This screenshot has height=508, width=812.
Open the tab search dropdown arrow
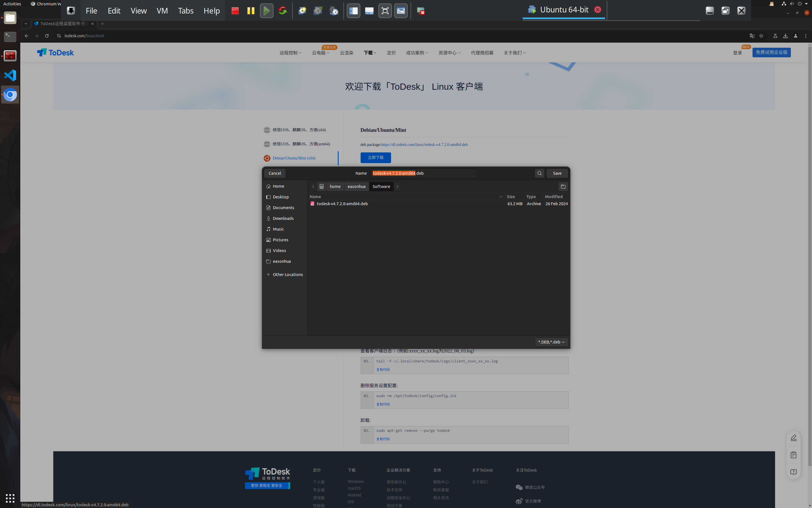[26, 23]
